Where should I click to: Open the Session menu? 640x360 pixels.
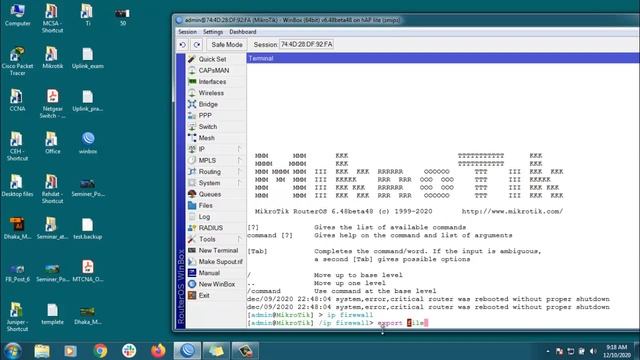pos(187,32)
